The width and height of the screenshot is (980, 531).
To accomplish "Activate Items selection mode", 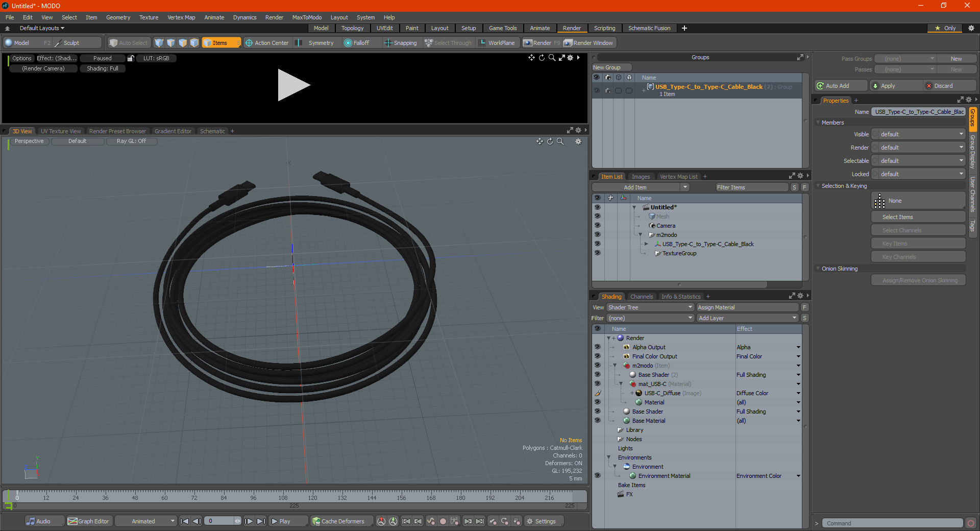I will click(x=221, y=43).
